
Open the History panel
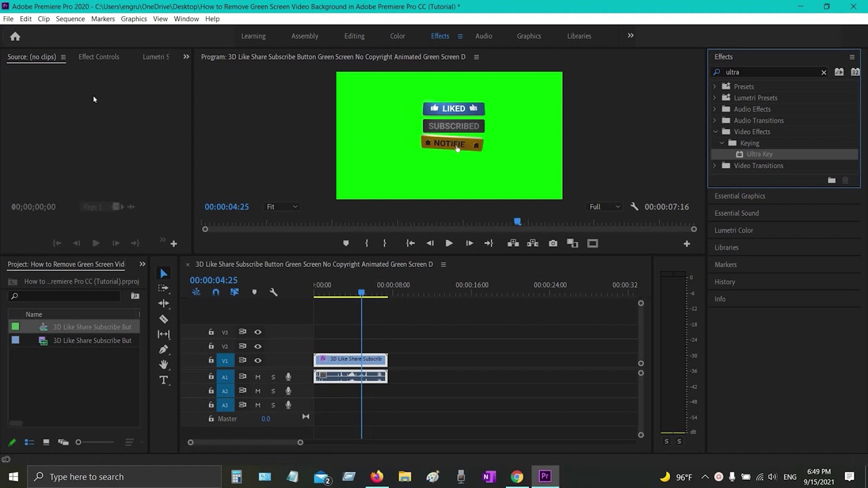725,282
